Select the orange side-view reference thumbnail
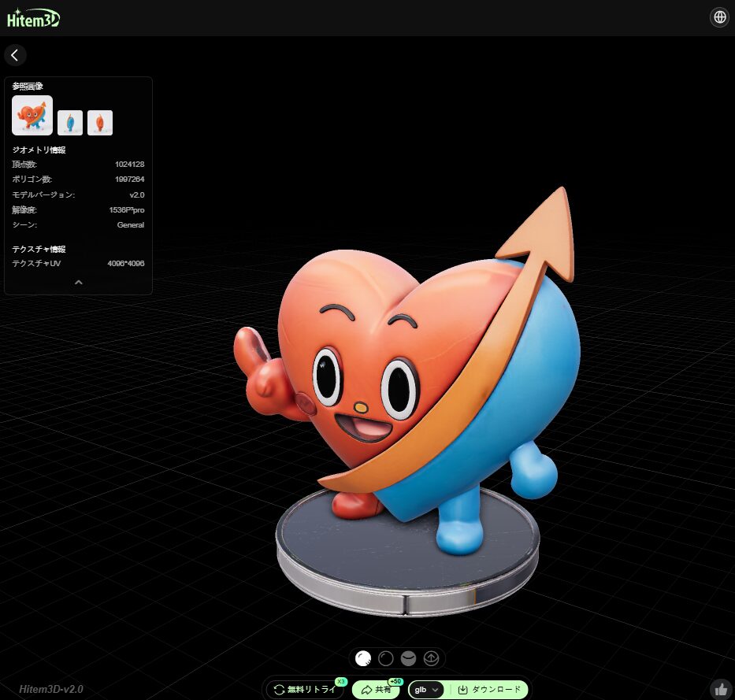Screen dimensions: 735x700 point(100,123)
